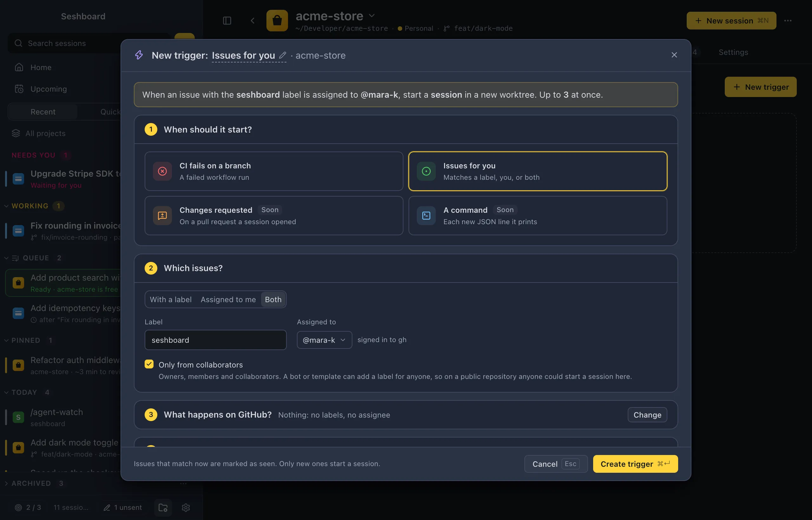
Task: Open the Home icon in sidebar
Action: pyautogui.click(x=19, y=67)
